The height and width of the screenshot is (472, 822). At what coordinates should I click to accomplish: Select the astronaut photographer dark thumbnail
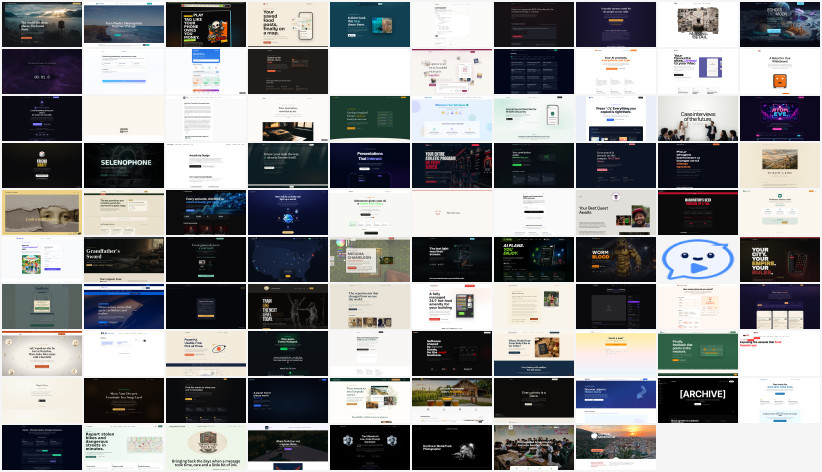tap(452, 447)
